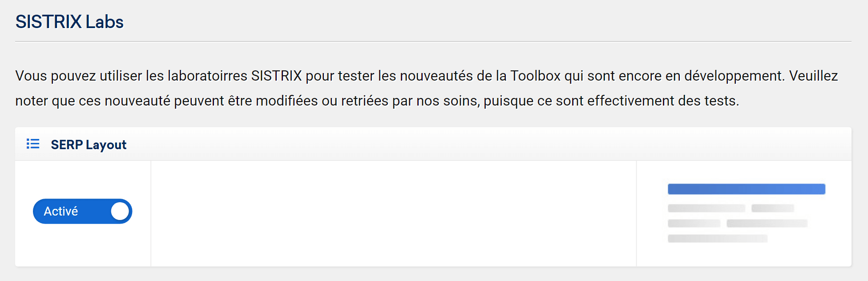Image resolution: width=868 pixels, height=281 pixels.
Task: Click the word Toolbox in the description
Action: coord(535,76)
